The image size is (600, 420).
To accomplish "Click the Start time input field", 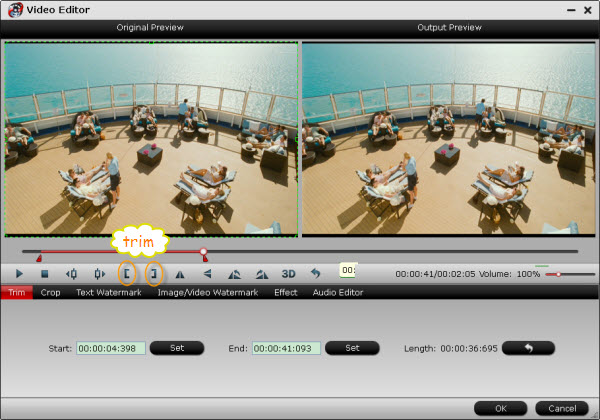I will coord(111,348).
